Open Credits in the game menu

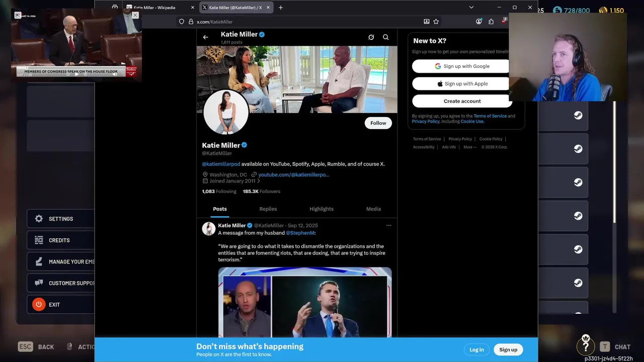coord(61,240)
